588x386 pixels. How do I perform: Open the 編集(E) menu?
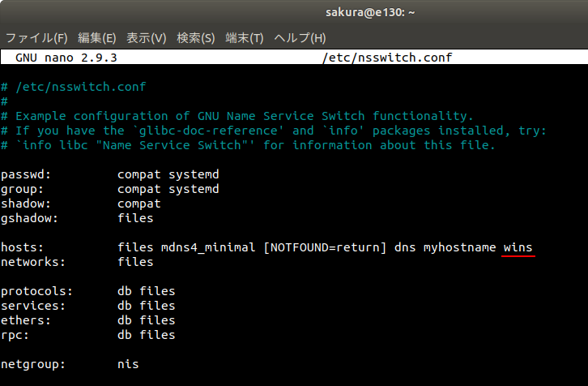tap(97, 38)
